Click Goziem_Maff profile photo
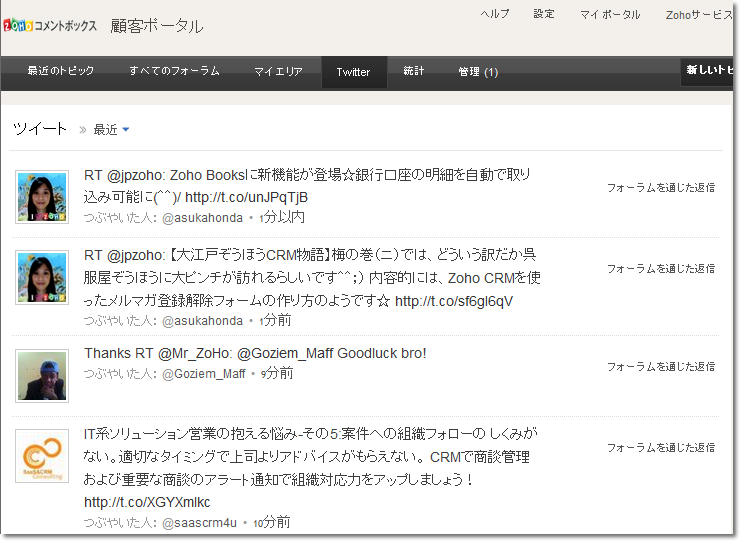Image resolution: width=741 pixels, height=542 pixels. 42,376
